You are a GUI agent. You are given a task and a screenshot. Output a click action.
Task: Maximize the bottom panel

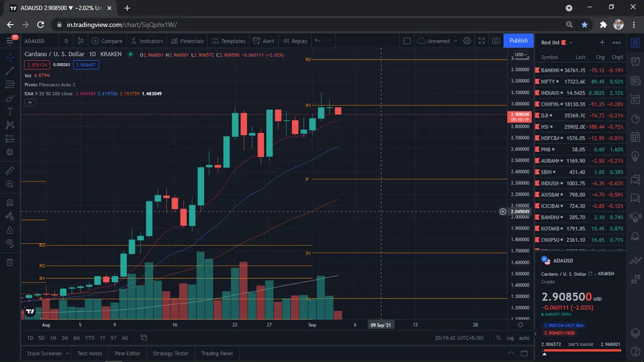524,353
